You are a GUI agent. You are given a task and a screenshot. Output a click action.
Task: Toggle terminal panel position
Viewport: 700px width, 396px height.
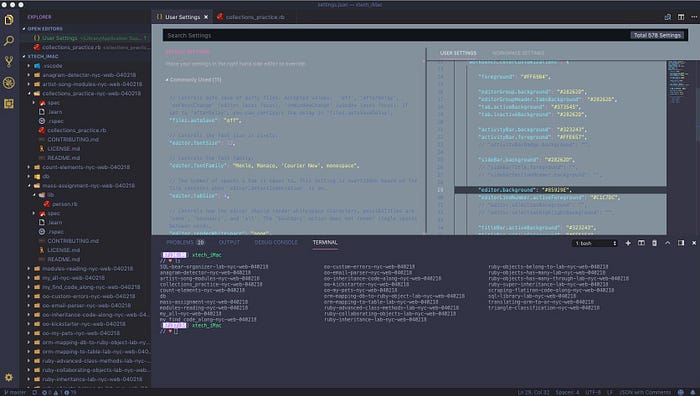click(x=681, y=243)
